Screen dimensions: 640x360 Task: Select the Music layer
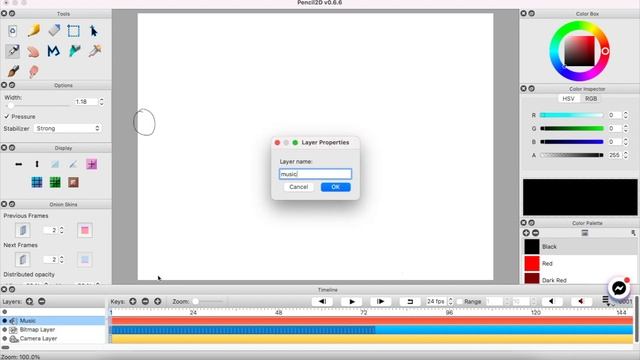[x=53, y=321]
